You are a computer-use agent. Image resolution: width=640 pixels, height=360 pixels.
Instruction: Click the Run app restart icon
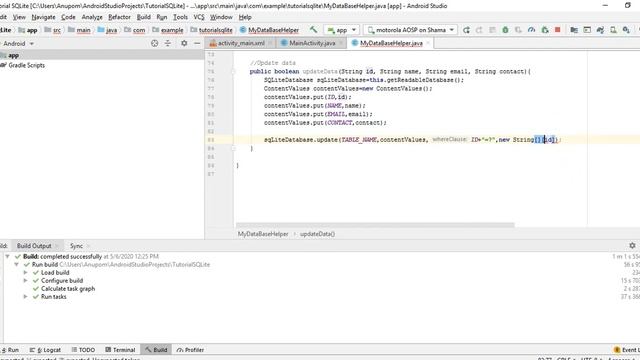point(466,30)
